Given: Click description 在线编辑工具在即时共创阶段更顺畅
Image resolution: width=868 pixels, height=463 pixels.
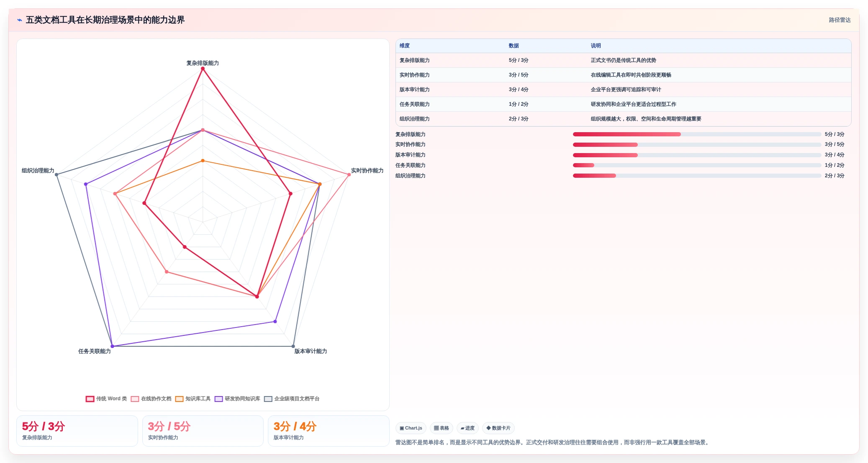Looking at the screenshot, I should tap(631, 75).
